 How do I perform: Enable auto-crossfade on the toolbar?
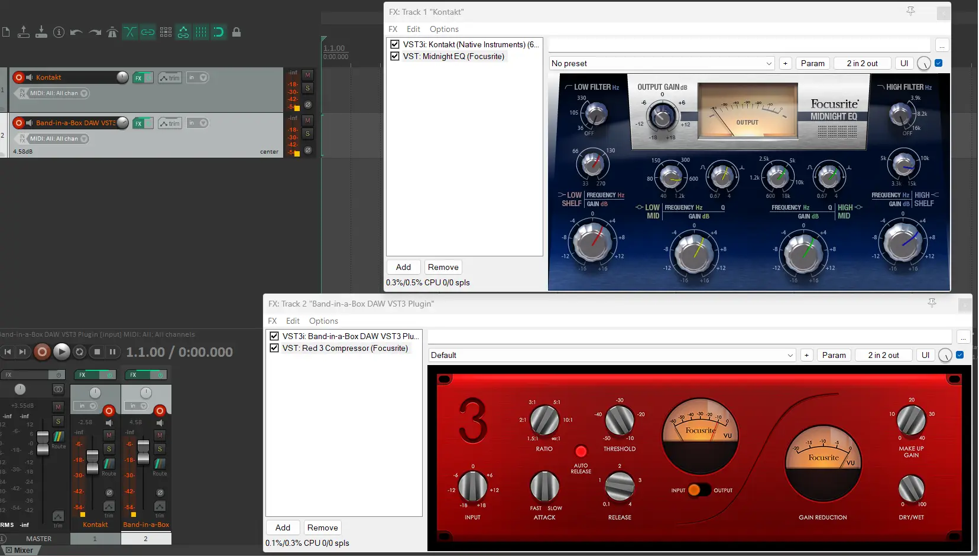click(130, 32)
